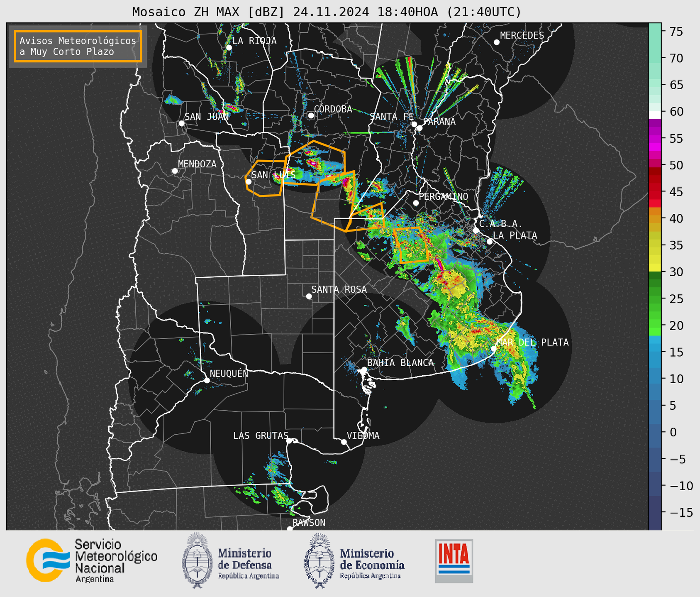This screenshot has height=597, width=700.
Task: Select the PARANÁ city label
Action: 439,122
